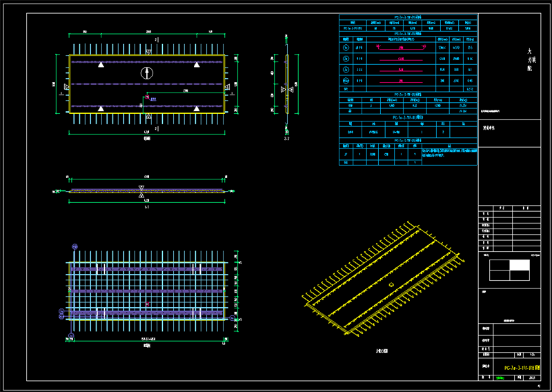The width and height of the screenshot is (552, 392).
Task: Click the first table title row starting with PC-7a
Action: (x=408, y=17)
